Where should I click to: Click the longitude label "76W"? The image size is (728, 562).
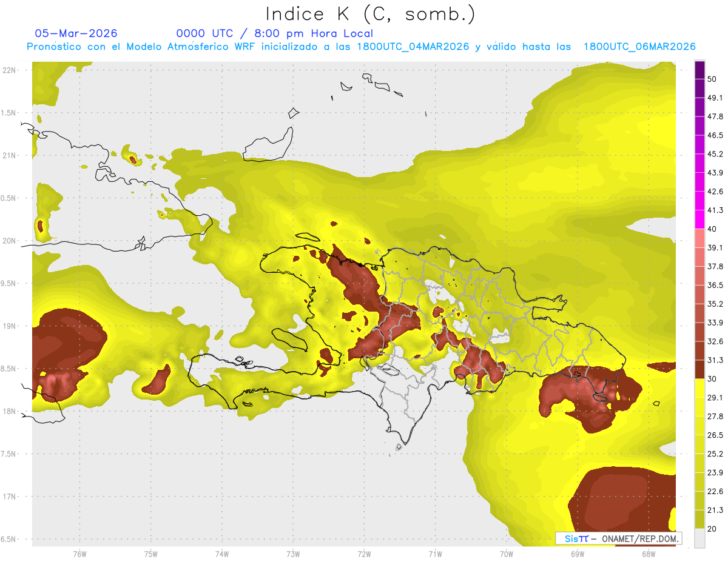79,554
